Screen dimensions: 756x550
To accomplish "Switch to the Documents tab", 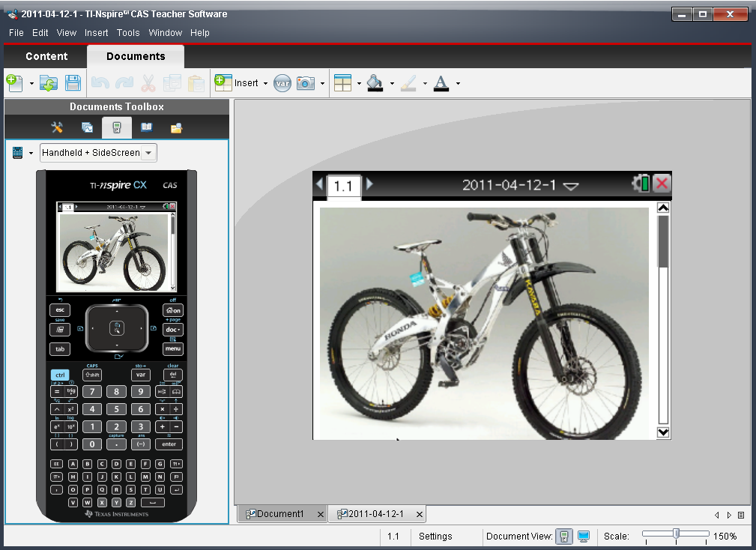I will click(136, 56).
